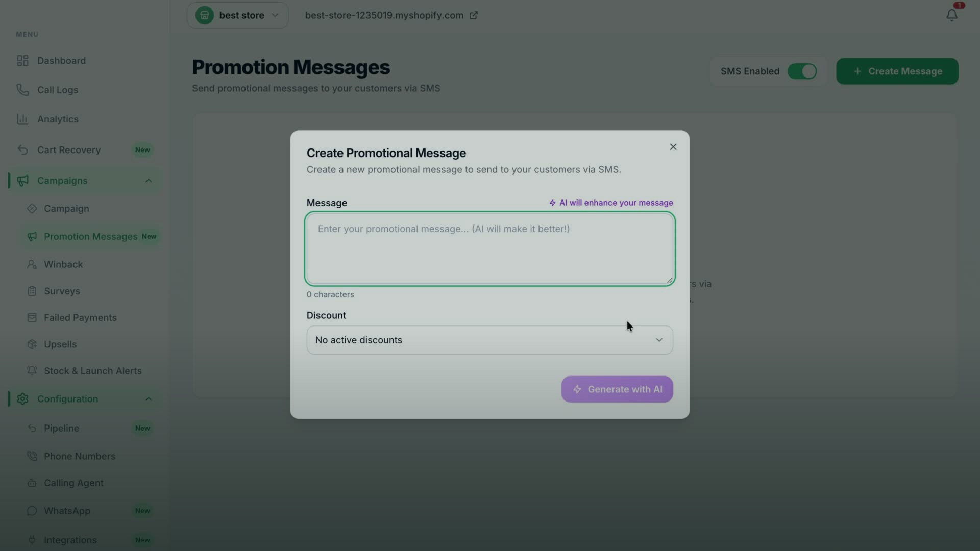Screen dimensions: 980x551
Task: Click the Analytics bar chart icon
Action: point(22,119)
